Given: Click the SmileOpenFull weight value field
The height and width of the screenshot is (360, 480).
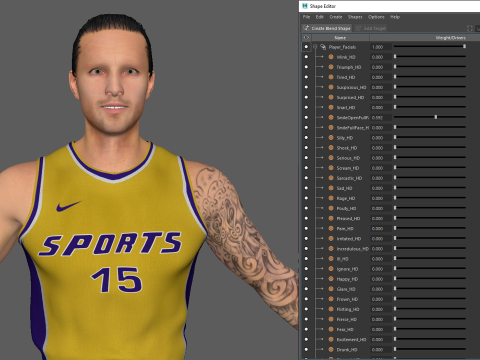Looking at the screenshot, I should coord(381,118).
